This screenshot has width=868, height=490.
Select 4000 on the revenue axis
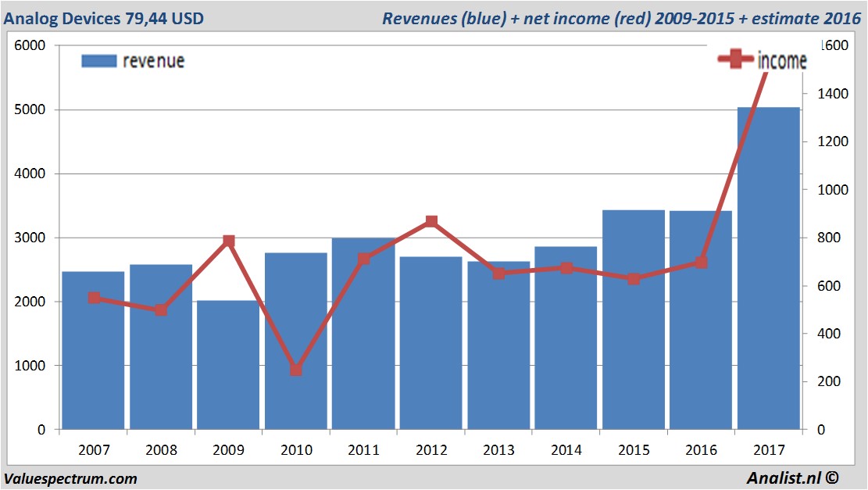[x=30, y=173]
